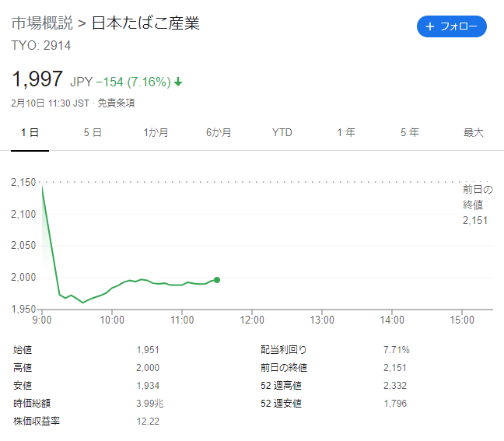504x441 pixels.
Task: Click the plus icon in follow button
Action: coord(430,26)
